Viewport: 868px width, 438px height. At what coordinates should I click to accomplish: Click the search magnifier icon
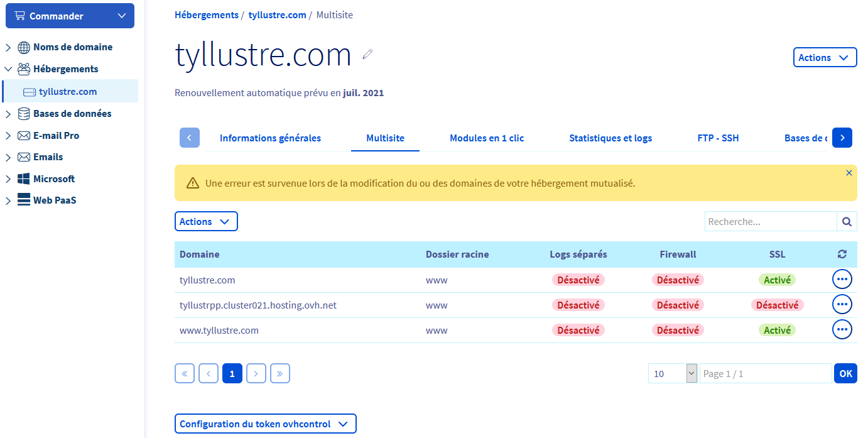pos(847,222)
